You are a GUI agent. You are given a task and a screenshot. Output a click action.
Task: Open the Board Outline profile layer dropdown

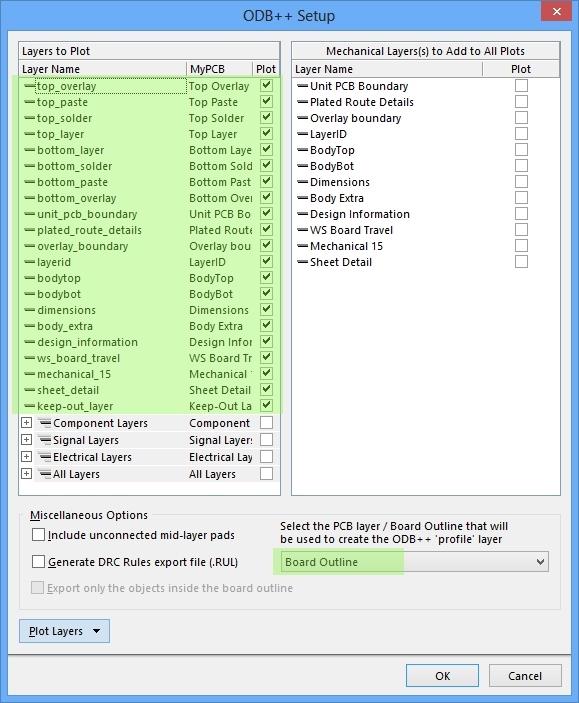point(414,562)
